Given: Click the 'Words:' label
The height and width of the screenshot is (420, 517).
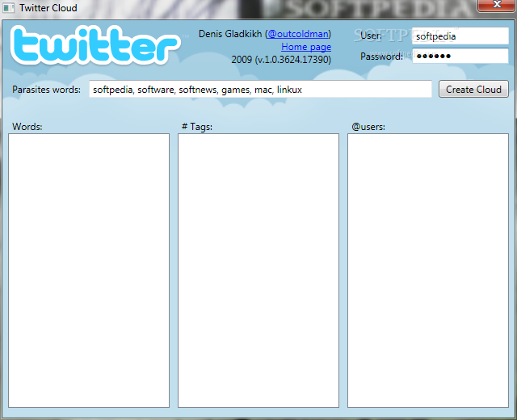Looking at the screenshot, I should coord(27,127).
